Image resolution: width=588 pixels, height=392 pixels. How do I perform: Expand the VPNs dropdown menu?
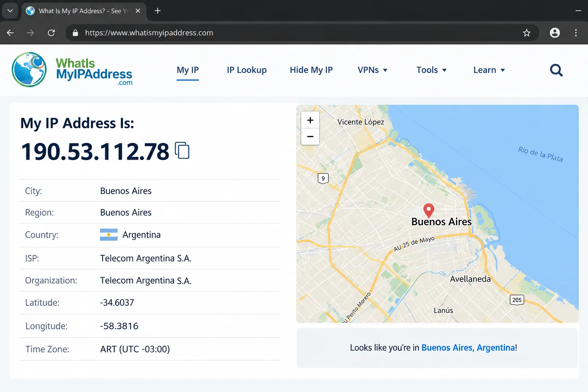(372, 70)
